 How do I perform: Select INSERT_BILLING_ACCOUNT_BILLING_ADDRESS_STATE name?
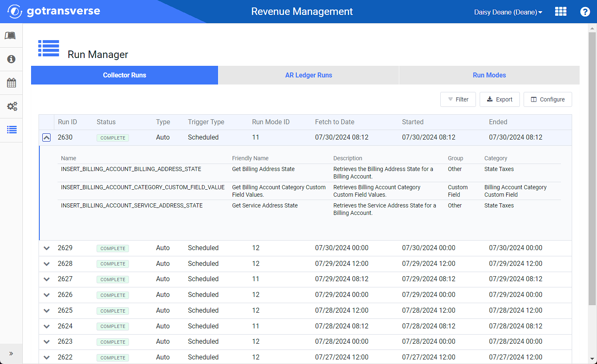point(131,169)
